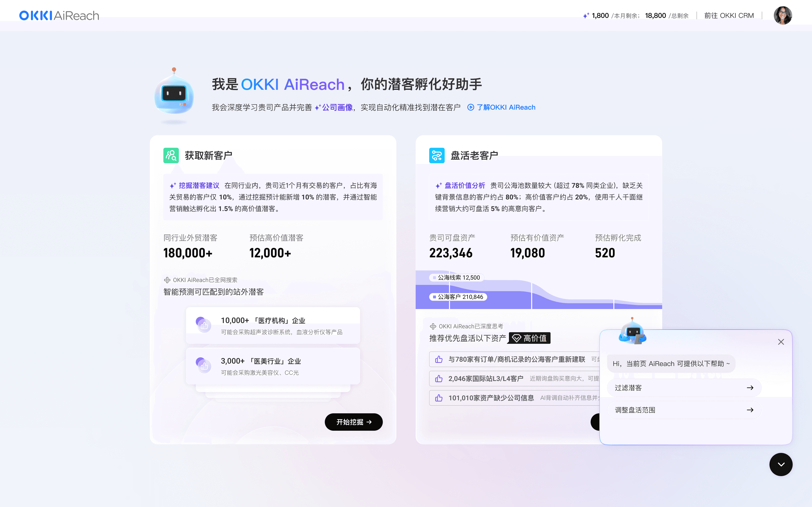Click thumbs-up icon beside 2,046家国际站 row
This screenshot has width=812, height=507.
click(439, 379)
